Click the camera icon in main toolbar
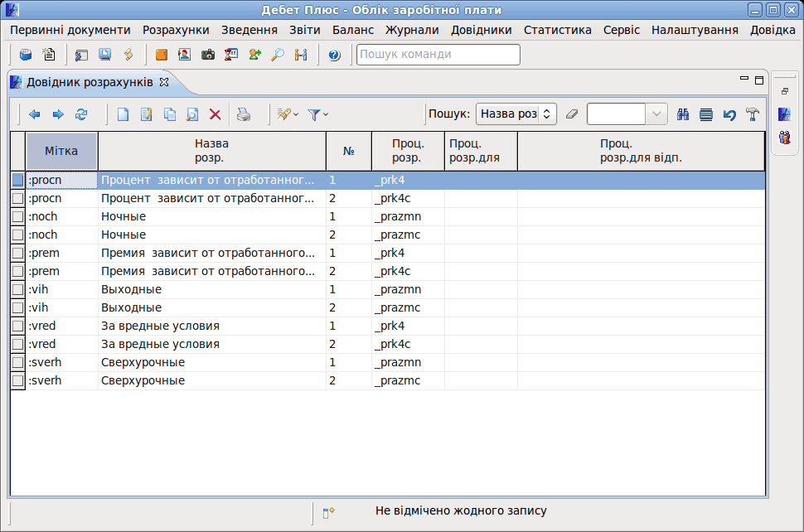Screen dimensions: 804x532 [x=208, y=55]
